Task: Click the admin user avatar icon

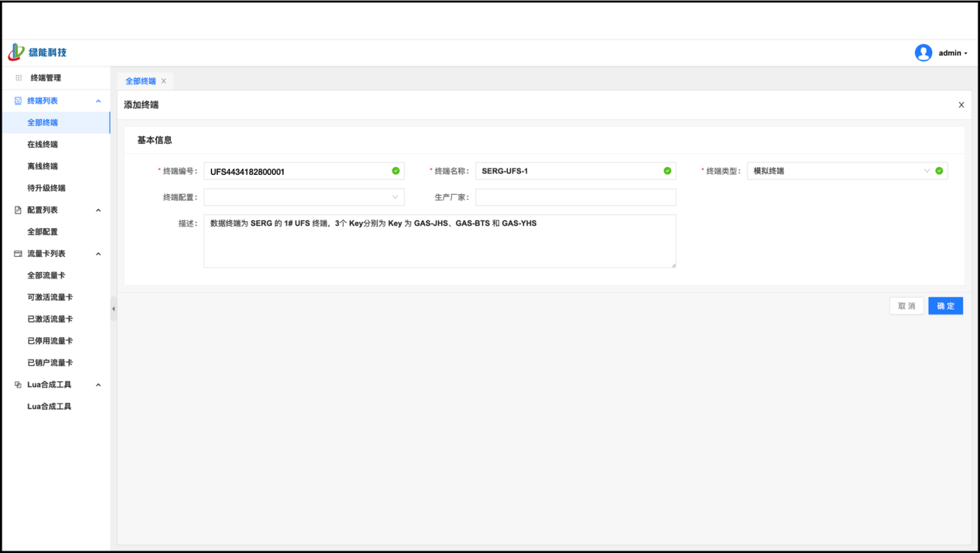Action: tap(923, 53)
